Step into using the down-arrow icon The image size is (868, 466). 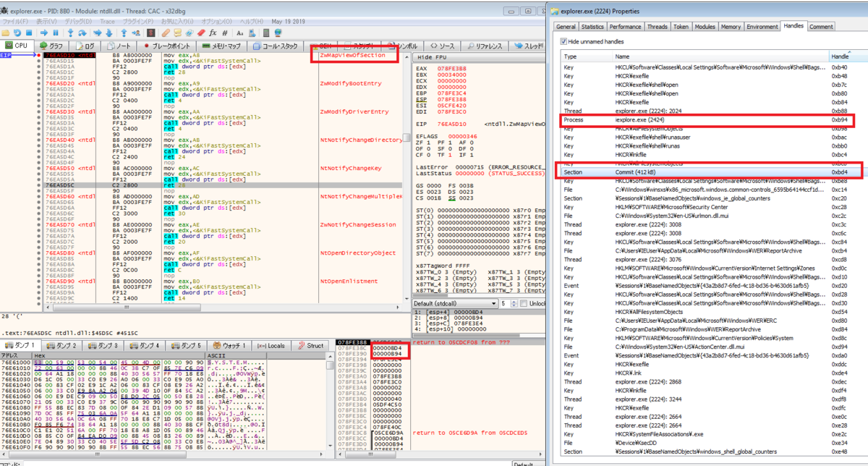pos(69,33)
